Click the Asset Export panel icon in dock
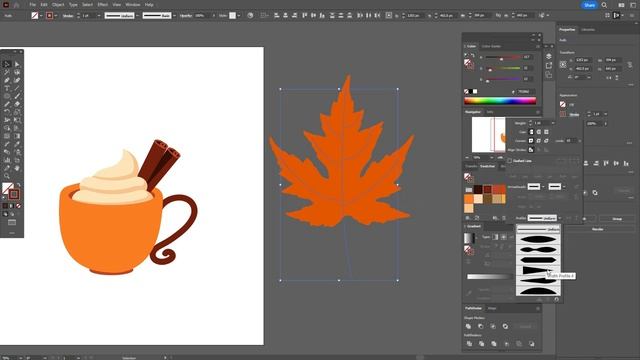Image resolution: width=640 pixels, height=360 pixels. click(549, 65)
